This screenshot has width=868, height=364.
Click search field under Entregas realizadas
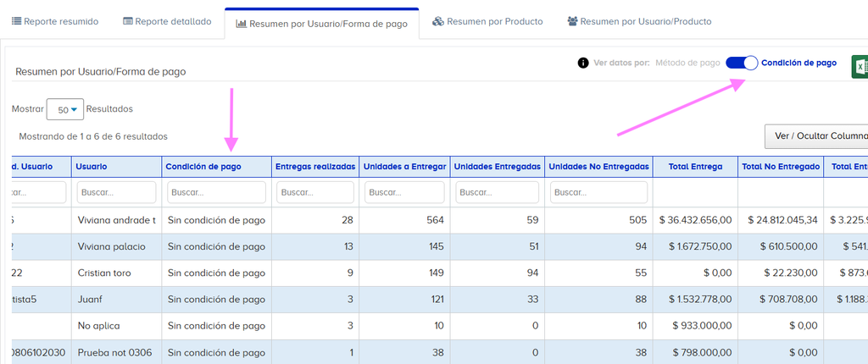315,192
